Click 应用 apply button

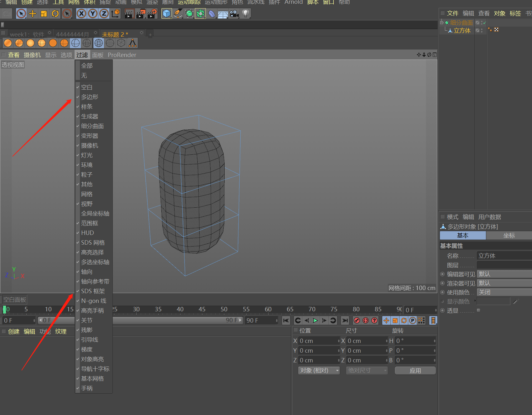click(x=415, y=371)
